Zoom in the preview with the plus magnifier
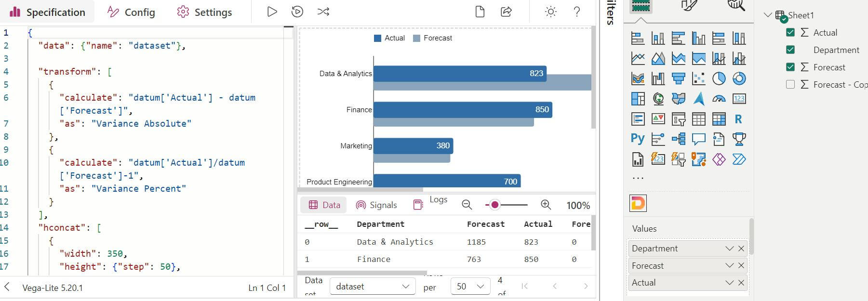868x301 pixels. 546,205
